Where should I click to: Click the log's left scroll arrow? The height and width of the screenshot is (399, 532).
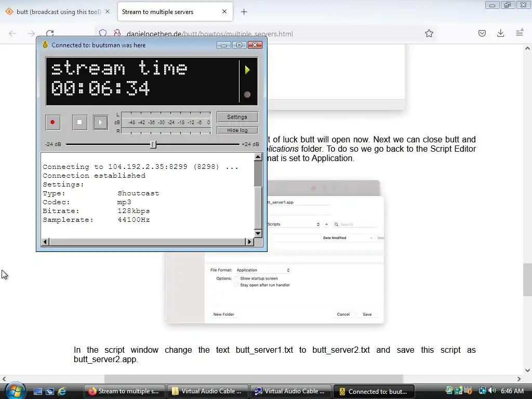[x=46, y=242]
